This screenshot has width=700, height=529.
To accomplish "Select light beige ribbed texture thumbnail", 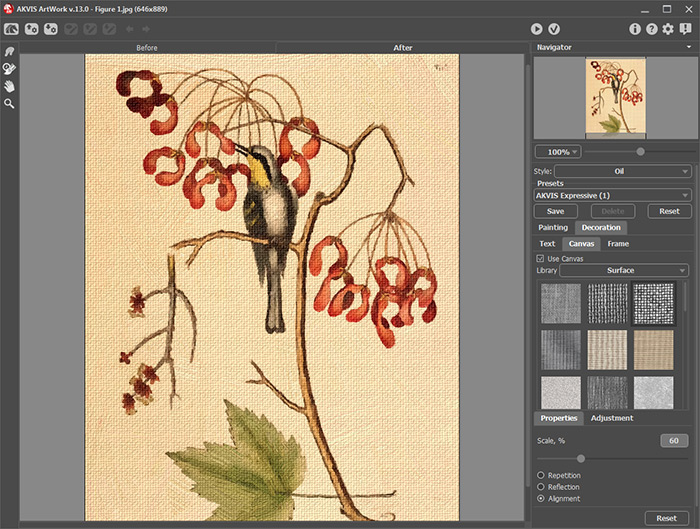I will 607,350.
